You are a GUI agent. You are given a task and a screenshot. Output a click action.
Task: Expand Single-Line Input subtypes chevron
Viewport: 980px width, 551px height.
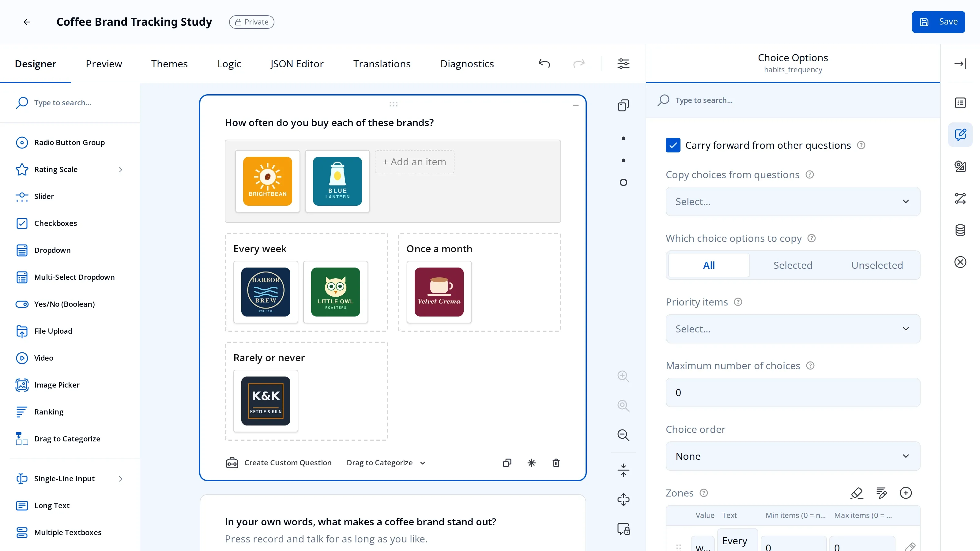click(x=120, y=479)
